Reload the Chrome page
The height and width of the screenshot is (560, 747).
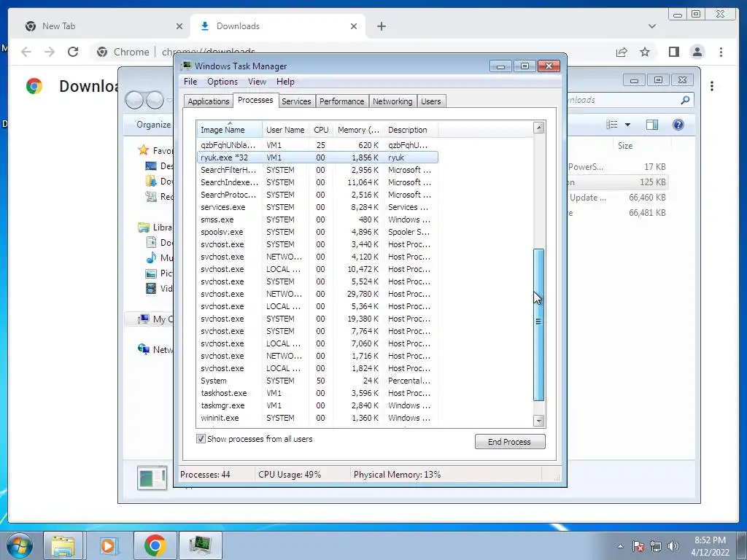[x=73, y=52]
